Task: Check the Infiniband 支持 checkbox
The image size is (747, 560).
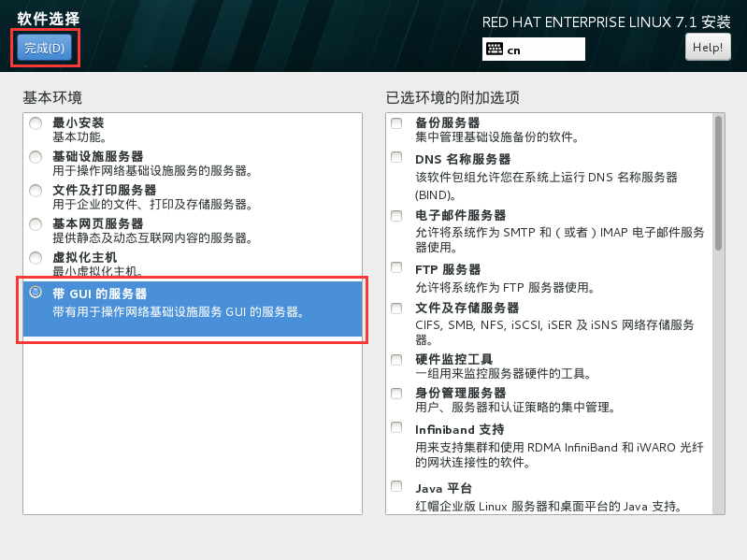Action: [x=397, y=428]
